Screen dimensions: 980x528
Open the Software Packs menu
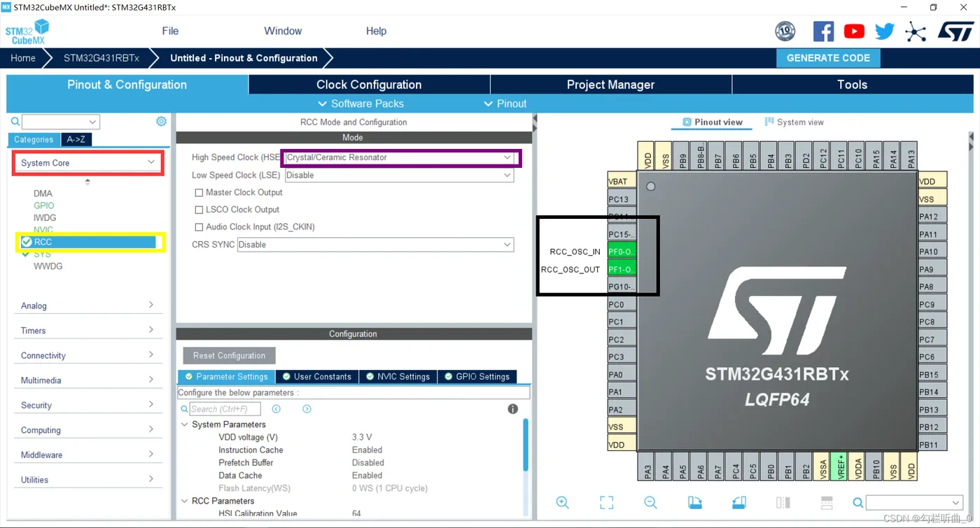pos(361,104)
